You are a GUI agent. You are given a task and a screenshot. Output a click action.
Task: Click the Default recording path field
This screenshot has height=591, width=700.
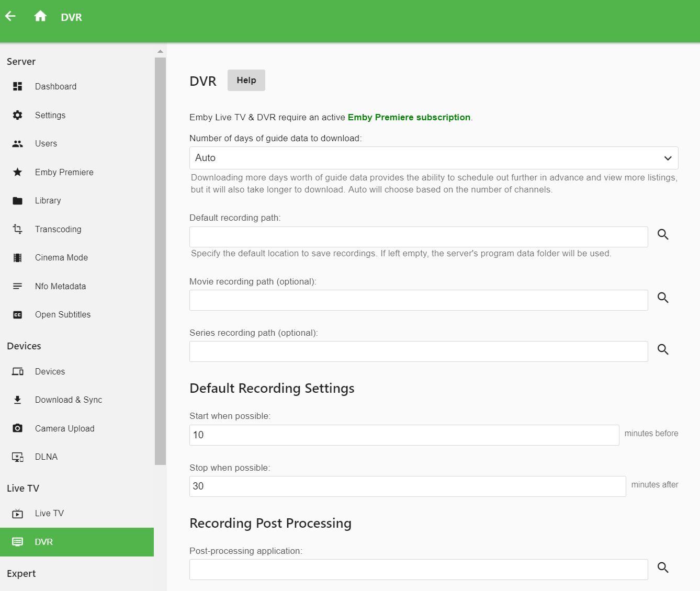tap(419, 237)
